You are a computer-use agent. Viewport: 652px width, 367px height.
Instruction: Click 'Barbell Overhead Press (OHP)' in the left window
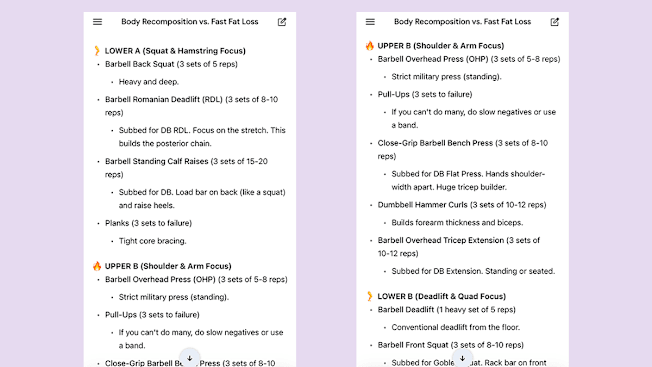pos(196,279)
